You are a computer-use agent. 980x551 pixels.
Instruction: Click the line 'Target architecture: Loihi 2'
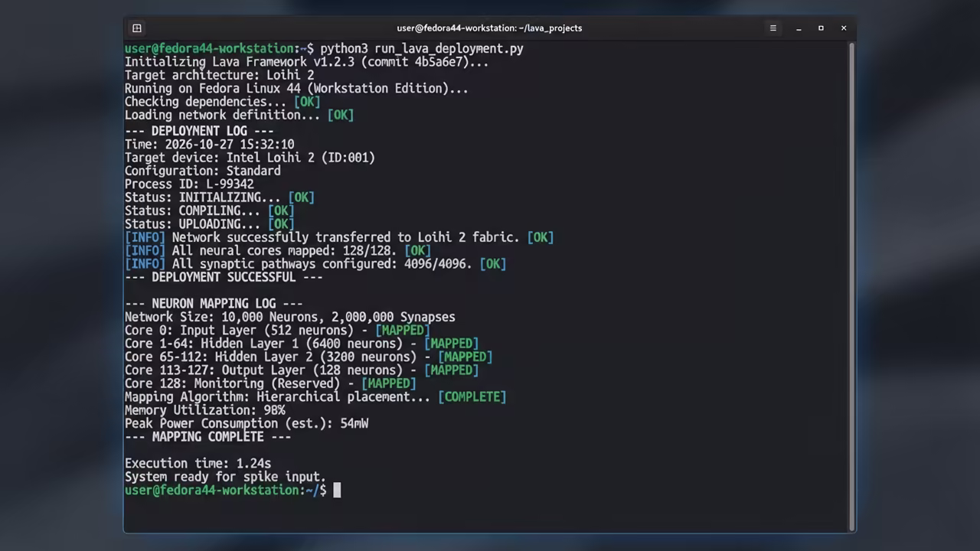pos(219,75)
